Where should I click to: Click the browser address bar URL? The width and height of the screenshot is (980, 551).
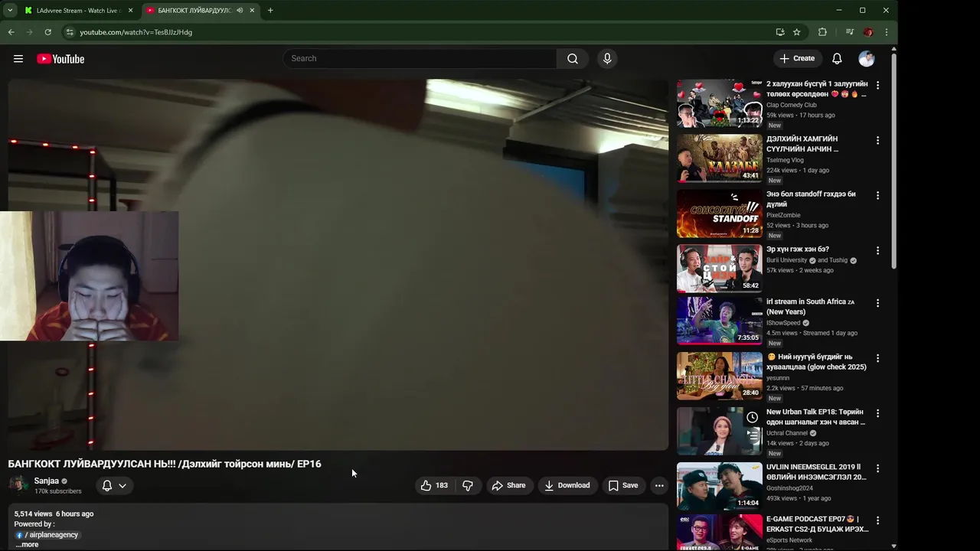(136, 32)
